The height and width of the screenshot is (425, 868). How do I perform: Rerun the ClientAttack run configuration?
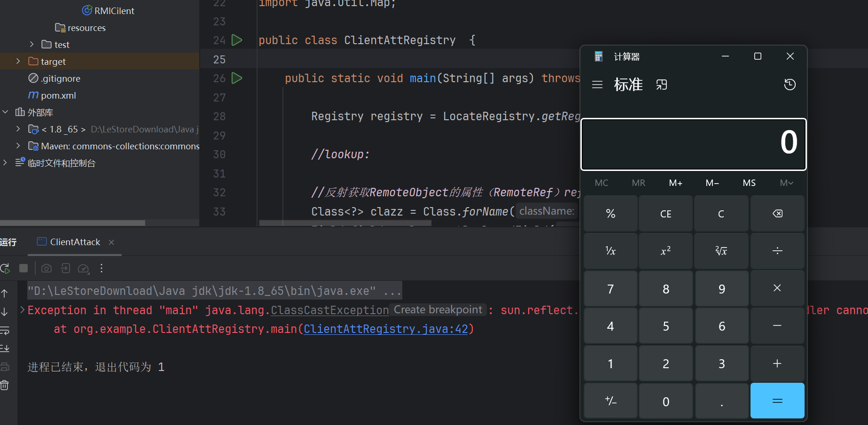point(5,269)
